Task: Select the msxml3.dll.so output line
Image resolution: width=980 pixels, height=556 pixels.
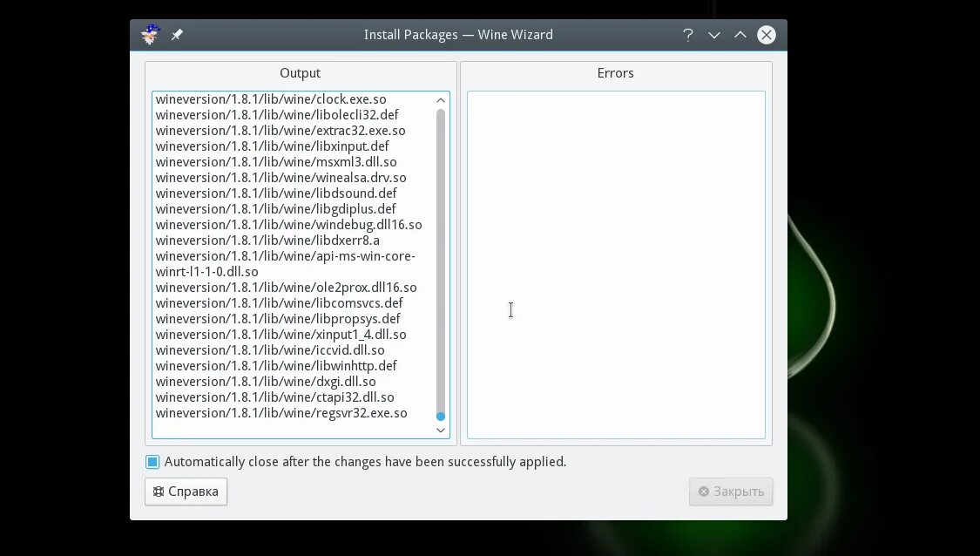Action: (x=276, y=162)
